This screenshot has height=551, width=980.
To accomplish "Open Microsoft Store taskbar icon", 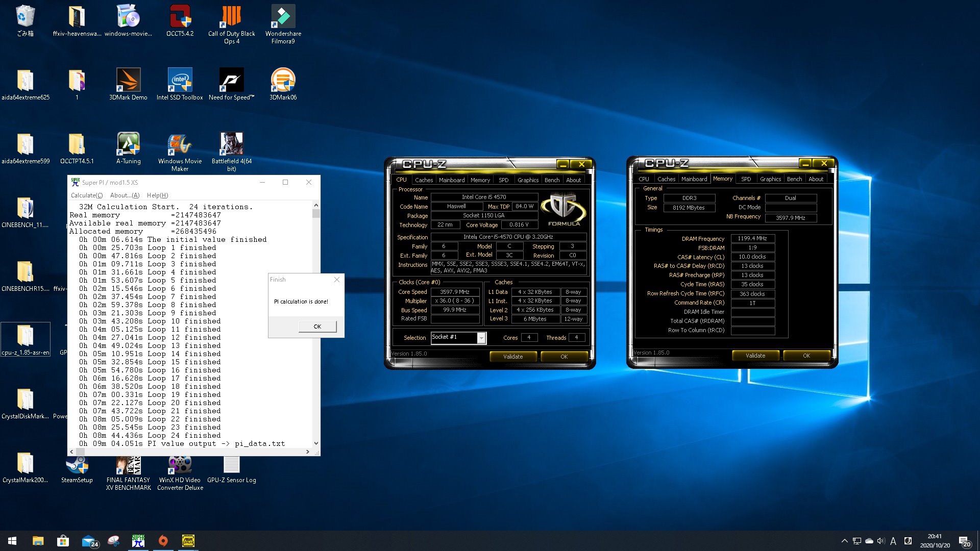I will pyautogui.click(x=63, y=541).
